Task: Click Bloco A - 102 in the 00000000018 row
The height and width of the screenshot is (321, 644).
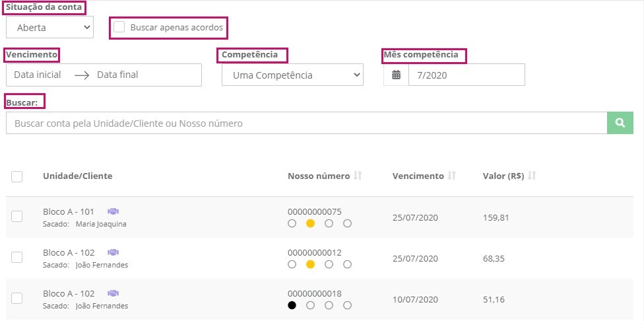Action: 69,293
